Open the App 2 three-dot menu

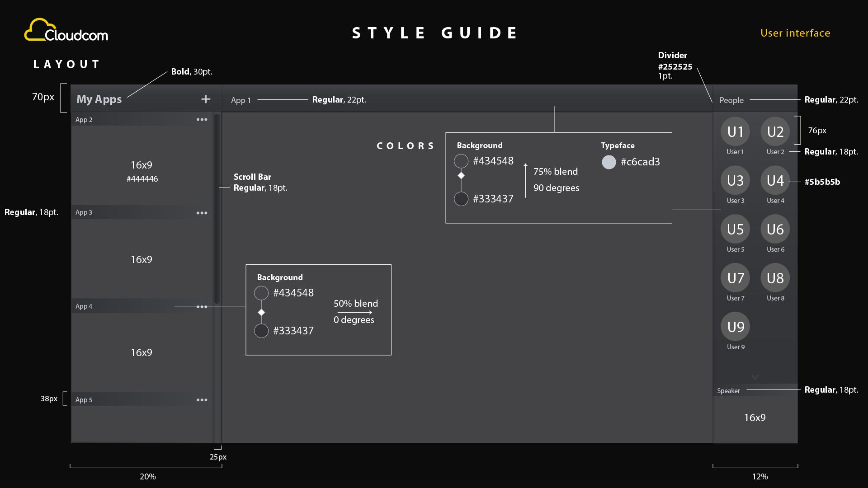click(x=202, y=120)
